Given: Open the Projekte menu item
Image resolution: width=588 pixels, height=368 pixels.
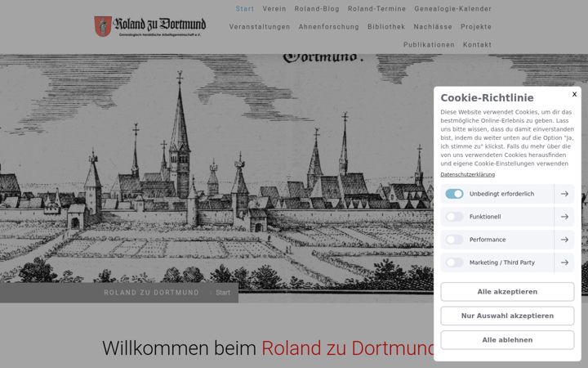Looking at the screenshot, I should [x=476, y=27].
